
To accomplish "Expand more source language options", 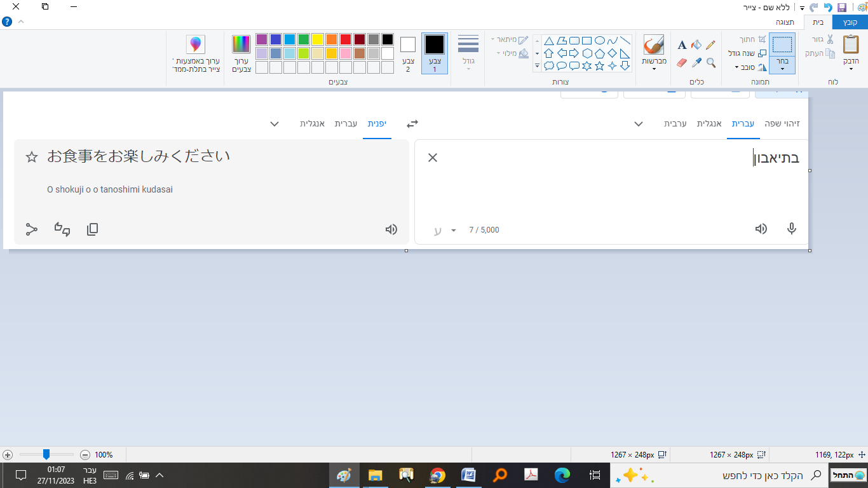I will pyautogui.click(x=639, y=124).
